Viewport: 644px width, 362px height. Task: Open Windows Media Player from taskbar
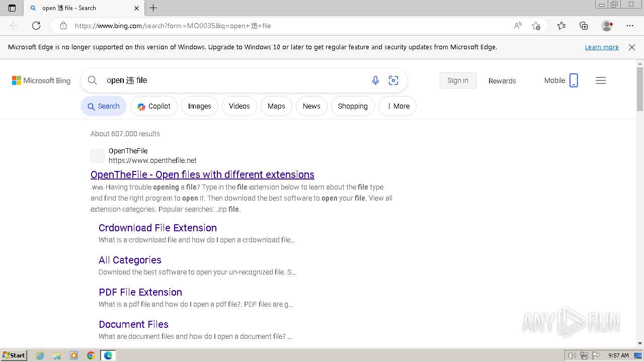pos(74,355)
